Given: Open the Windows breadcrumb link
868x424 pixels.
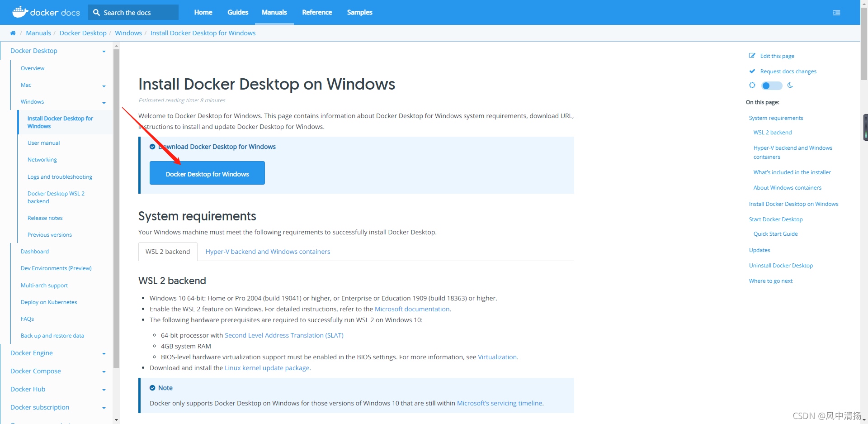Looking at the screenshot, I should tap(128, 33).
